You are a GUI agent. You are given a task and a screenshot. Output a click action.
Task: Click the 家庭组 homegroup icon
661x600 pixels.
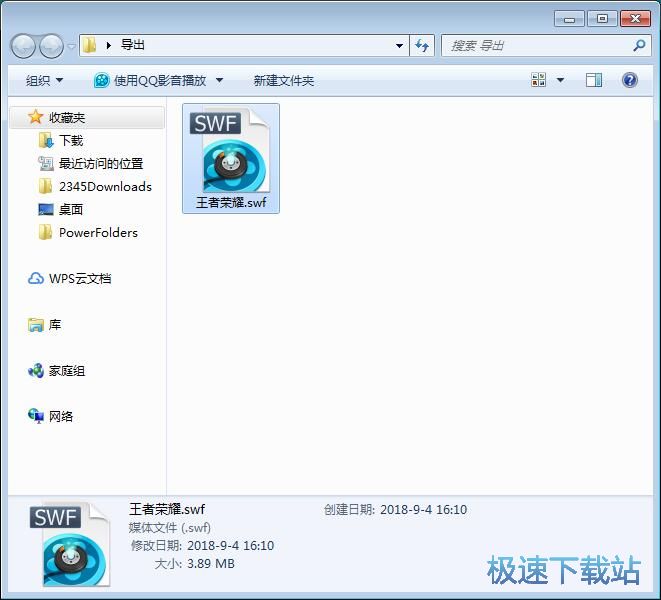36,371
